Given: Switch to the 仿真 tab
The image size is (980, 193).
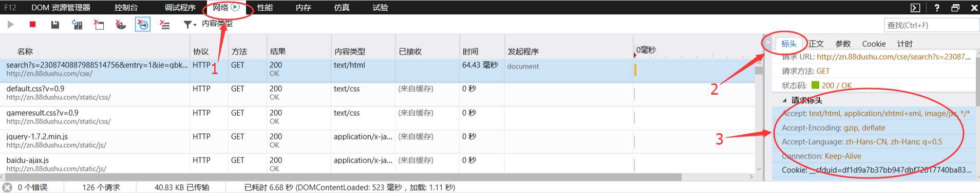Looking at the screenshot, I should [342, 7].
